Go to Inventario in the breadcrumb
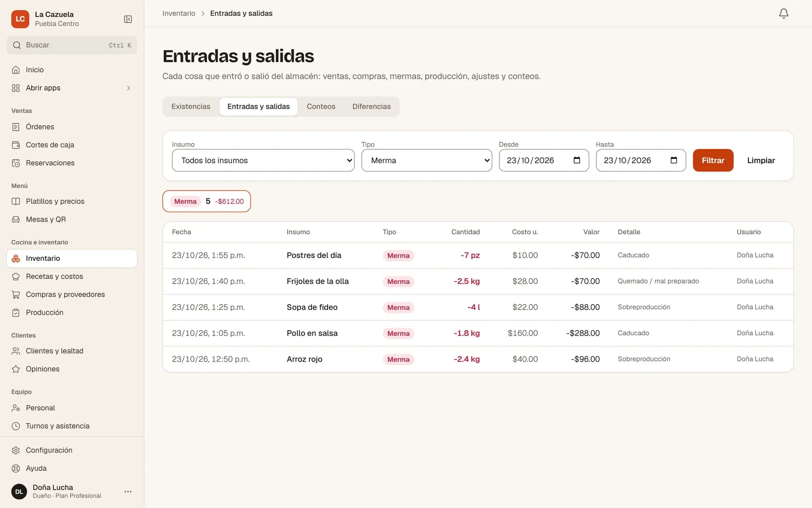The image size is (812, 508). pos(179,13)
